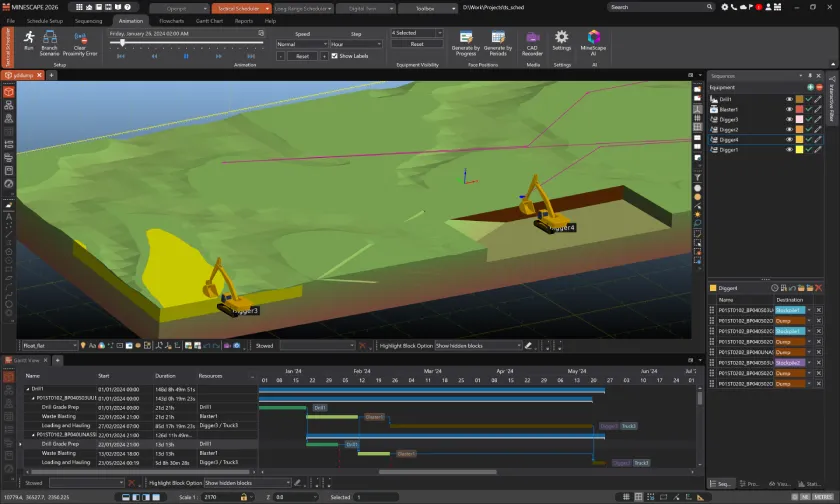Open the File menu

11,21
